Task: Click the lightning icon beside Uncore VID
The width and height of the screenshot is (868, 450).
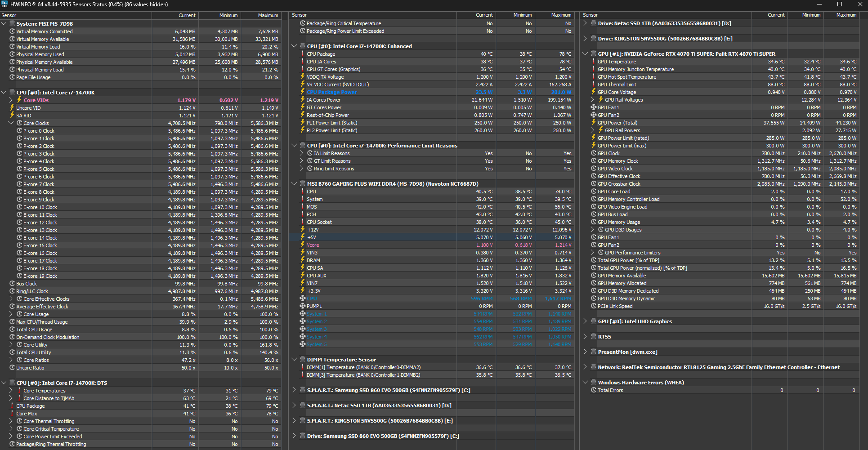Action: tap(12, 108)
